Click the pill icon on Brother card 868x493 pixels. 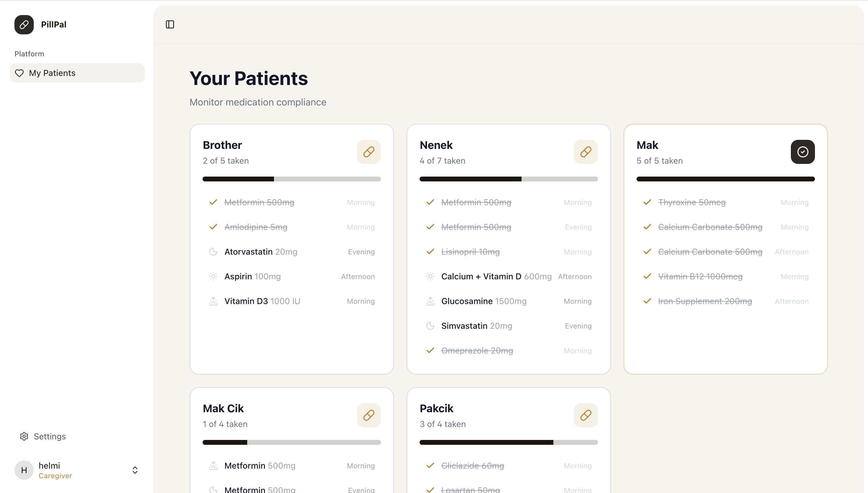tap(369, 152)
